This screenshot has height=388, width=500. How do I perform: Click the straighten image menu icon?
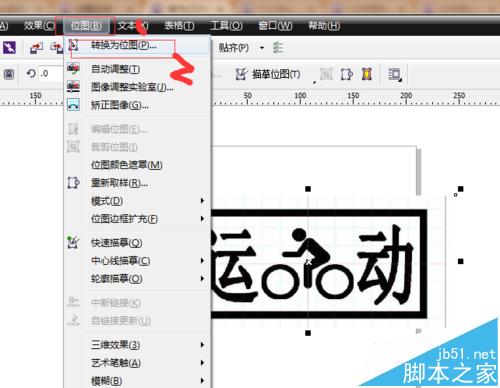click(73, 104)
